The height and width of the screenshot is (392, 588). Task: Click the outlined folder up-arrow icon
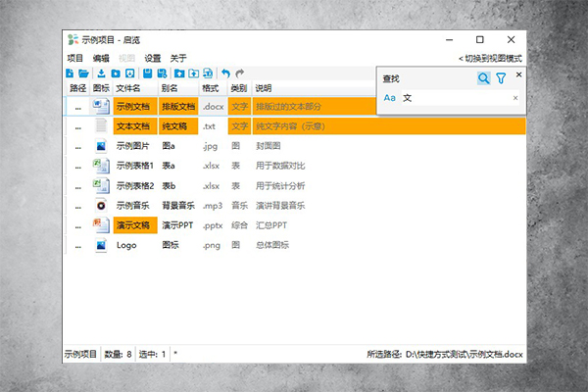coord(193,73)
